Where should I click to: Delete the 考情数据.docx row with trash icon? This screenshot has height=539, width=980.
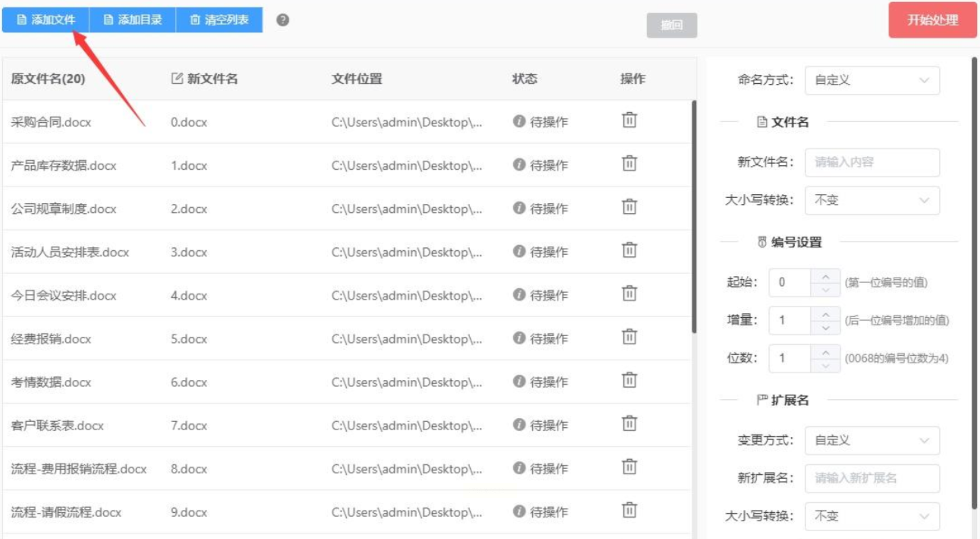tap(629, 380)
